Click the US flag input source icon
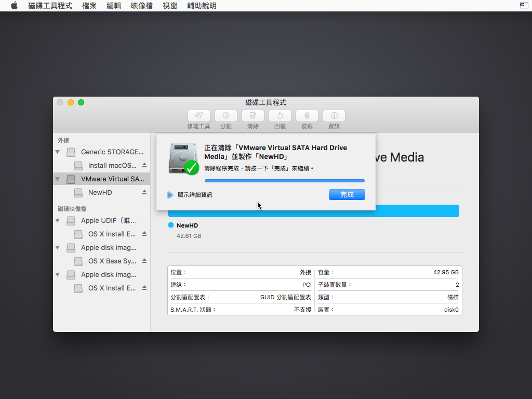Screen dimensions: 532x399 point(524,5)
